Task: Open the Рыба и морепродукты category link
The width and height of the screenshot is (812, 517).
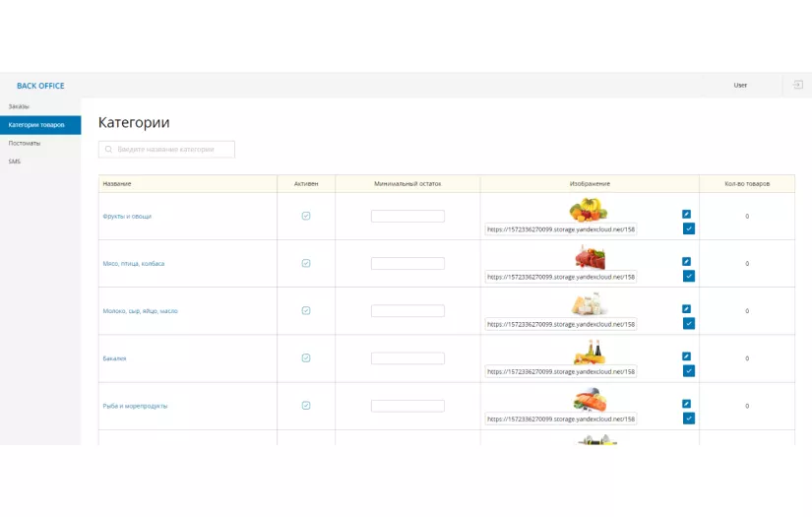Action: [x=135, y=406]
